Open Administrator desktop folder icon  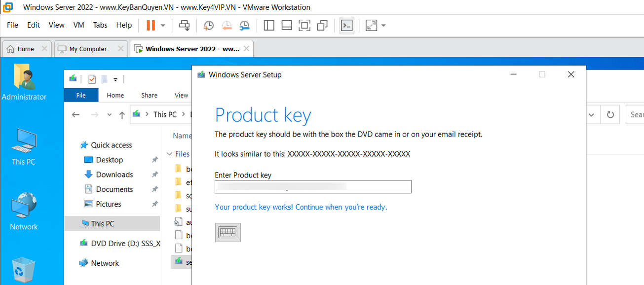(24, 82)
